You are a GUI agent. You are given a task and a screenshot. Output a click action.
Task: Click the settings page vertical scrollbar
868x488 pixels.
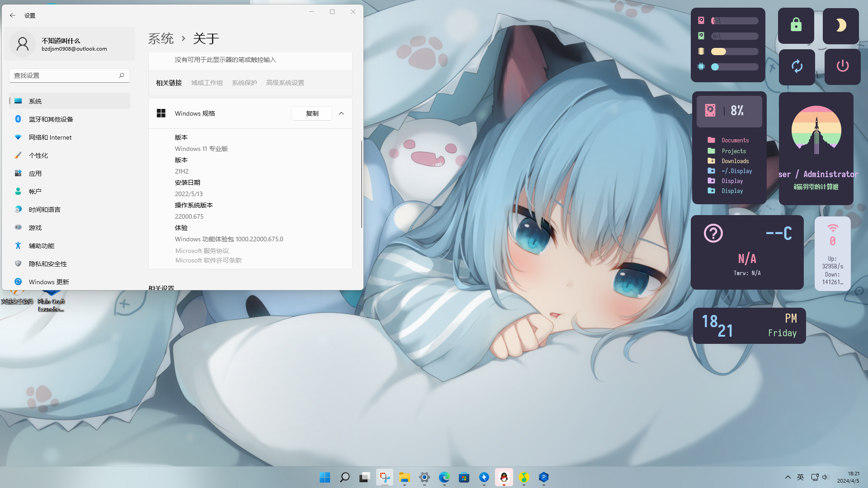361,184
